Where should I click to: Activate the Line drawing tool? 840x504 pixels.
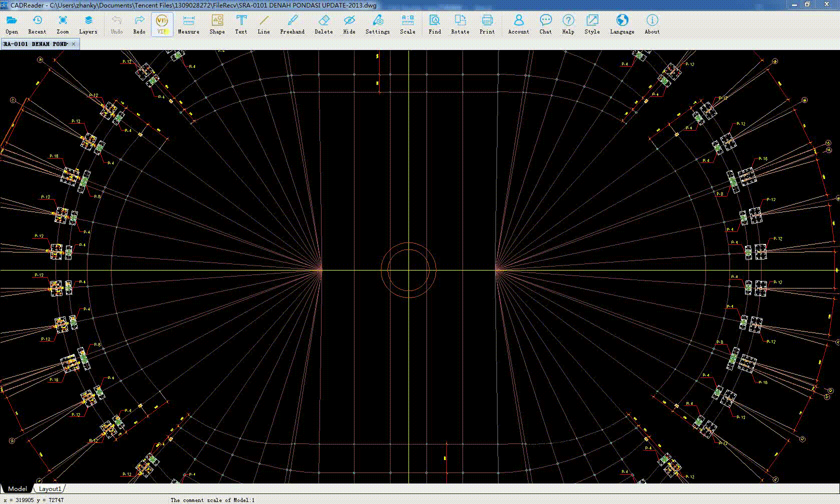(263, 23)
